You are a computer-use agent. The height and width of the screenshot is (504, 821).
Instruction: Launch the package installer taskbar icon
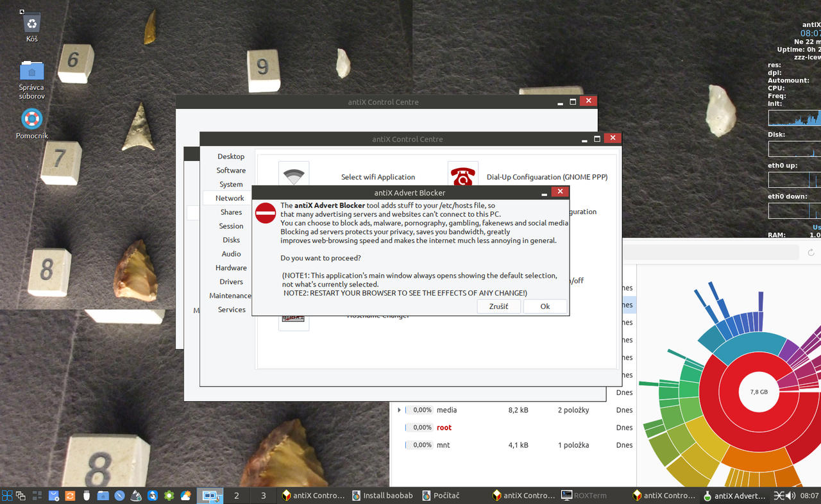[x=54, y=496]
